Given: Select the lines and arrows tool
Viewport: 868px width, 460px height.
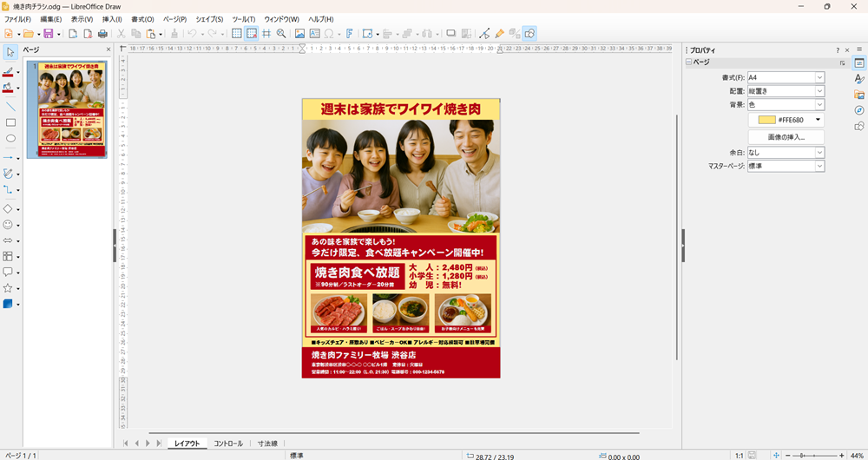Looking at the screenshot, I should coord(8,158).
